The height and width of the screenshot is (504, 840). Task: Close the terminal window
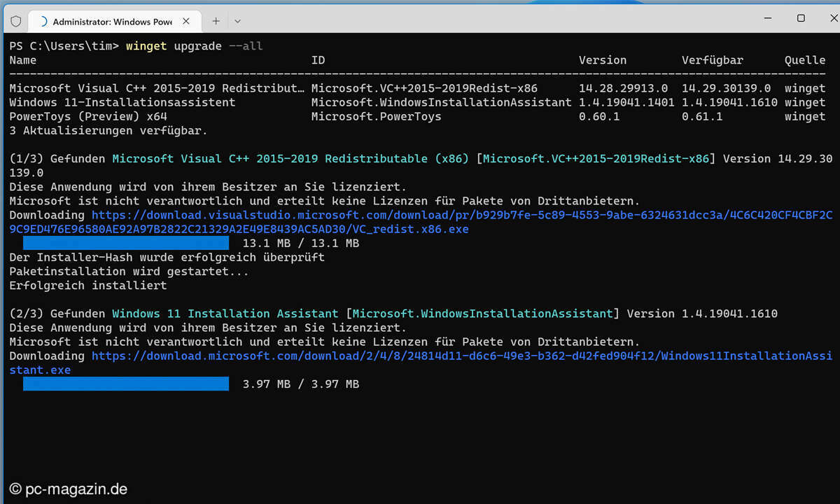(x=833, y=18)
